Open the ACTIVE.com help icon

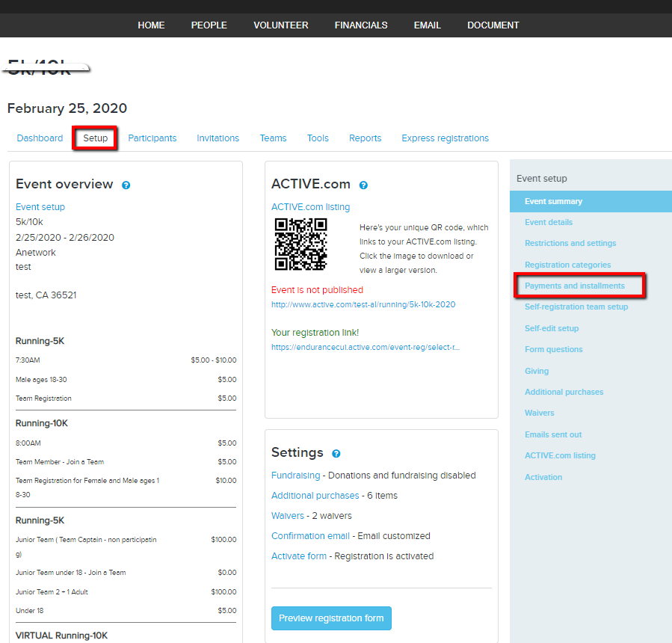(x=363, y=185)
